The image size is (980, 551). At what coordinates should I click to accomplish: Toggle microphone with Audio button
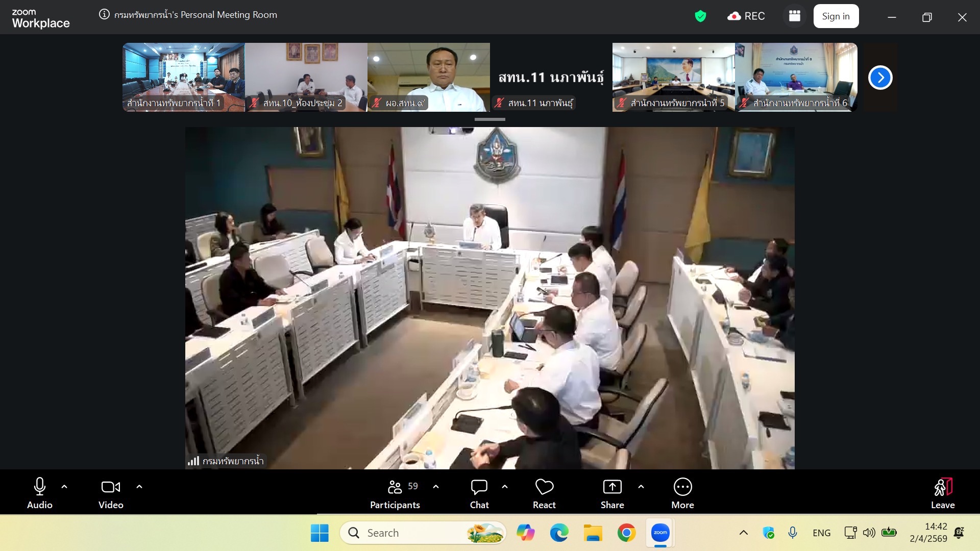click(x=40, y=493)
